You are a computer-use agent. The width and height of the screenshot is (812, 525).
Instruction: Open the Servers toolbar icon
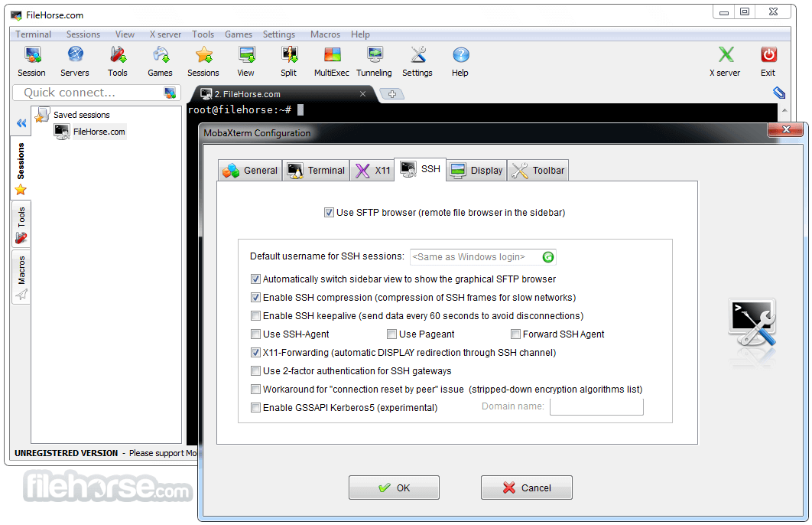75,61
